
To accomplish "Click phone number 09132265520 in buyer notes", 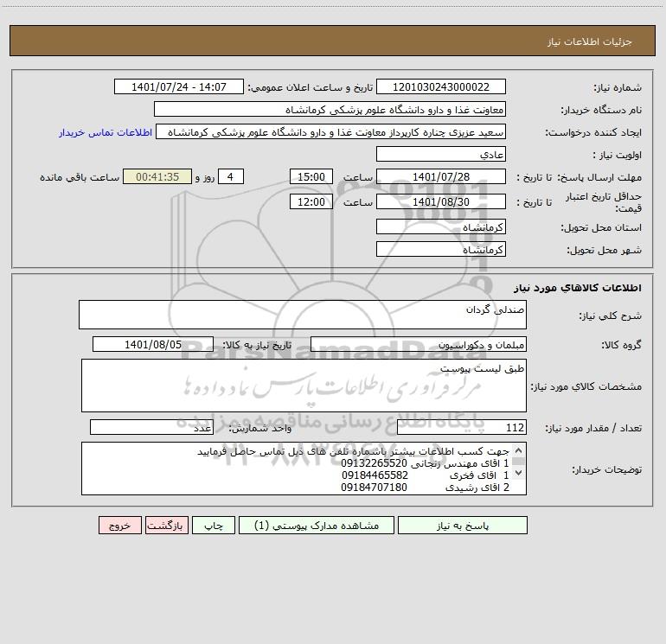I will coord(374,463).
